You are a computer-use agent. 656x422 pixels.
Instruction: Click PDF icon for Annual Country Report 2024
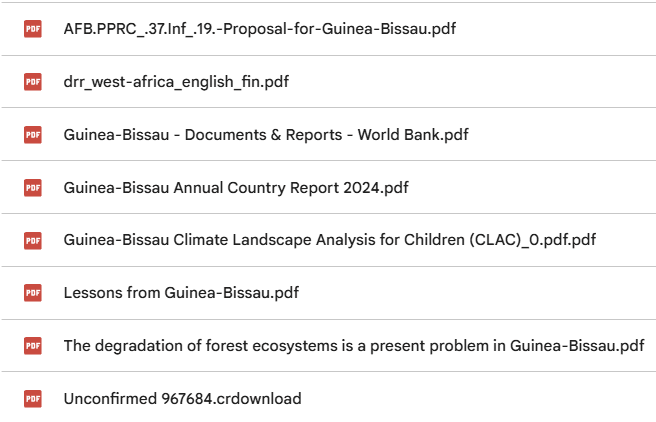[x=33, y=188]
